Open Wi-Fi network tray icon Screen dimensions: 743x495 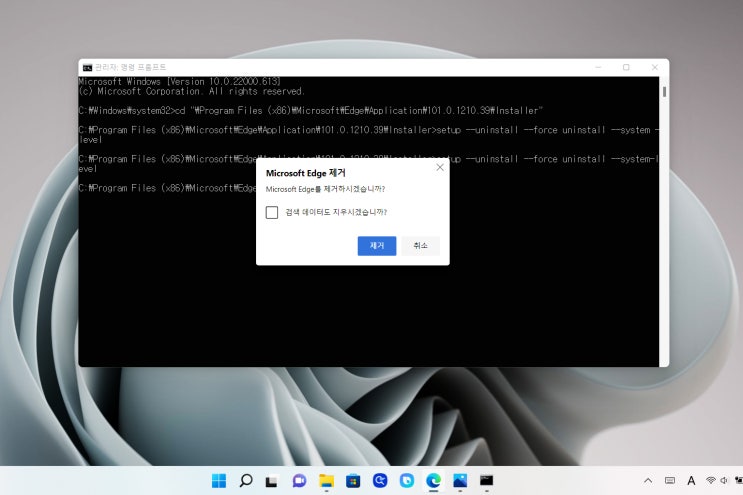click(x=710, y=481)
